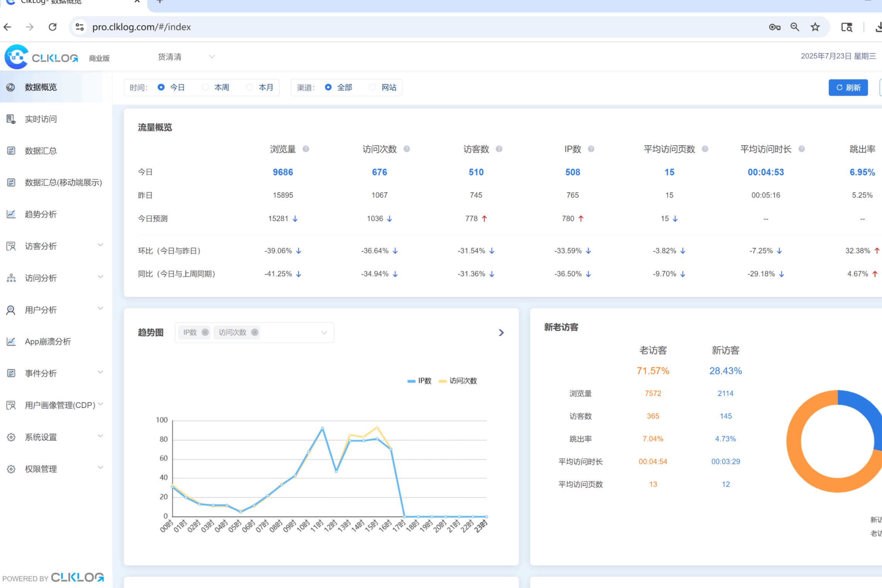Screen dimensions: 882x588
Task: Select the 本周 time radio button
Action: click(206, 88)
